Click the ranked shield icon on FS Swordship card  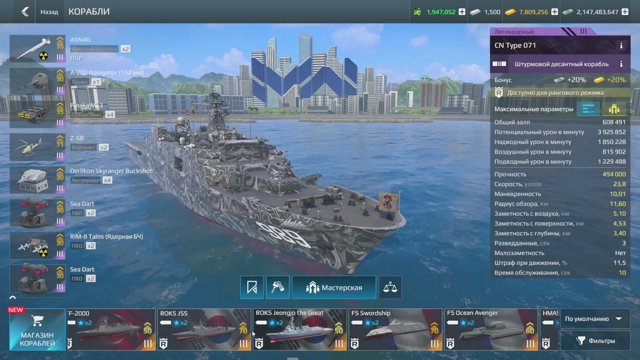point(354,344)
